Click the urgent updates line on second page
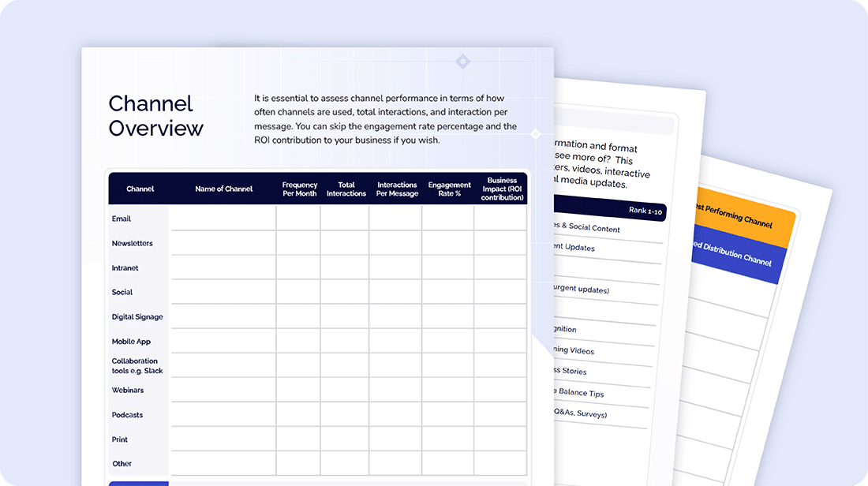The height and width of the screenshot is (486, 868). click(582, 289)
